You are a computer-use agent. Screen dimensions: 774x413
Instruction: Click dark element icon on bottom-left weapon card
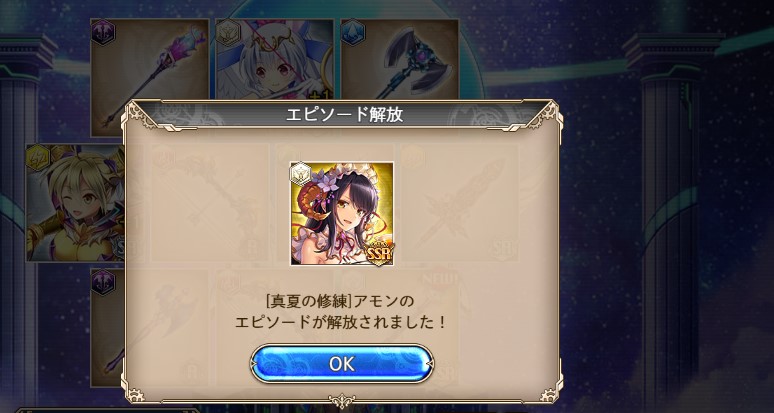(103, 283)
